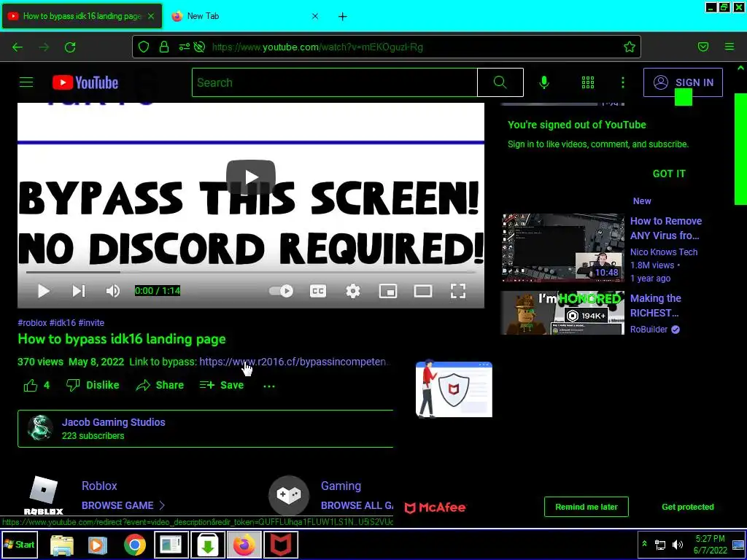
Task: Click the play icon in player controls
Action: [43, 291]
